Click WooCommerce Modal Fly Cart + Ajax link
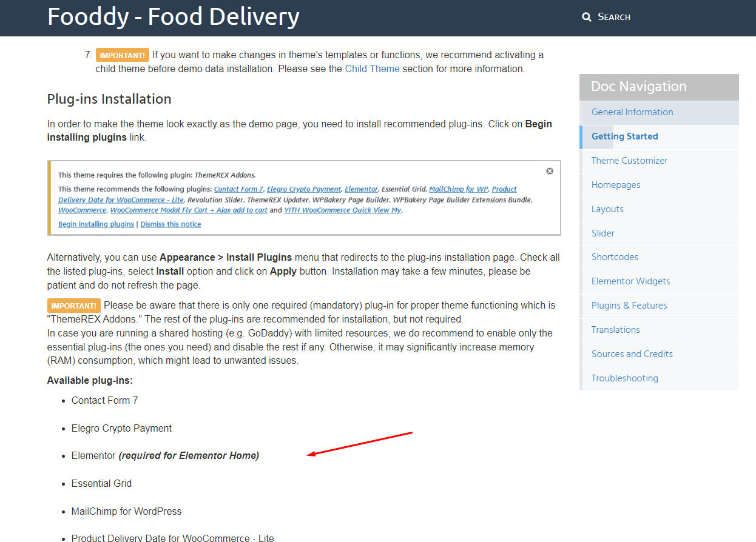 click(189, 210)
